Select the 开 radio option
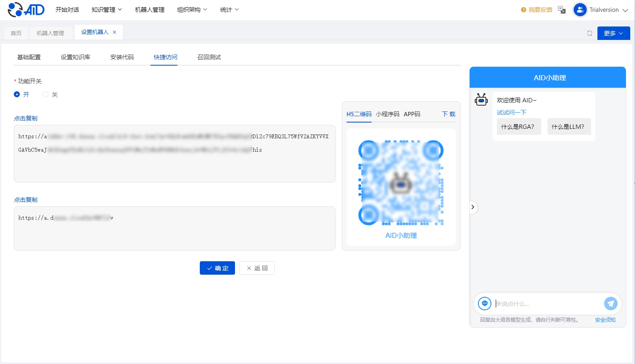Viewport: 635px width, 364px height. [x=17, y=94]
